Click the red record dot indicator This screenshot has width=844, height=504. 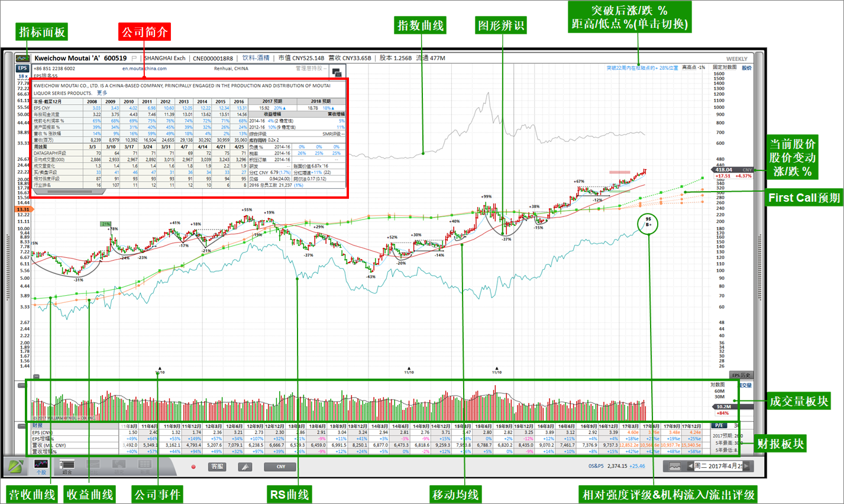point(193,467)
